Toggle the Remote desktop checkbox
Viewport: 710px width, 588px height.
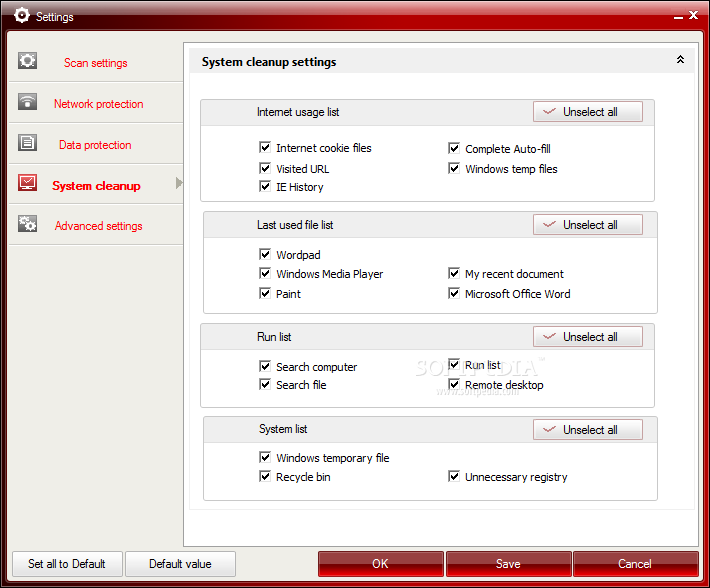point(454,385)
